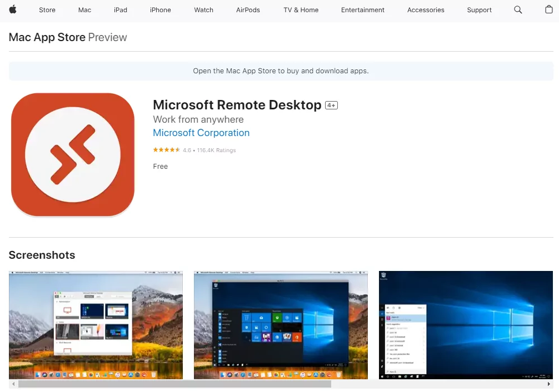Open the search magnifier icon

pos(518,10)
